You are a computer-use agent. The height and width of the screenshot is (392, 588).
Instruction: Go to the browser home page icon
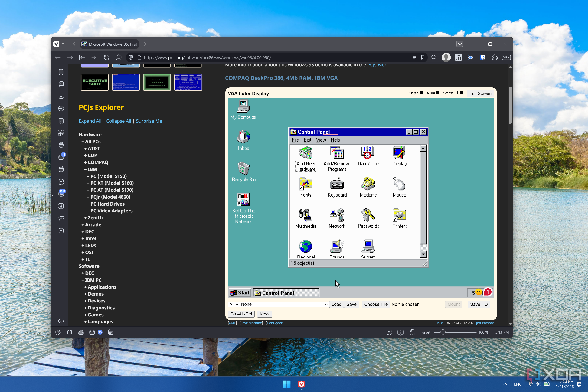[119, 57]
